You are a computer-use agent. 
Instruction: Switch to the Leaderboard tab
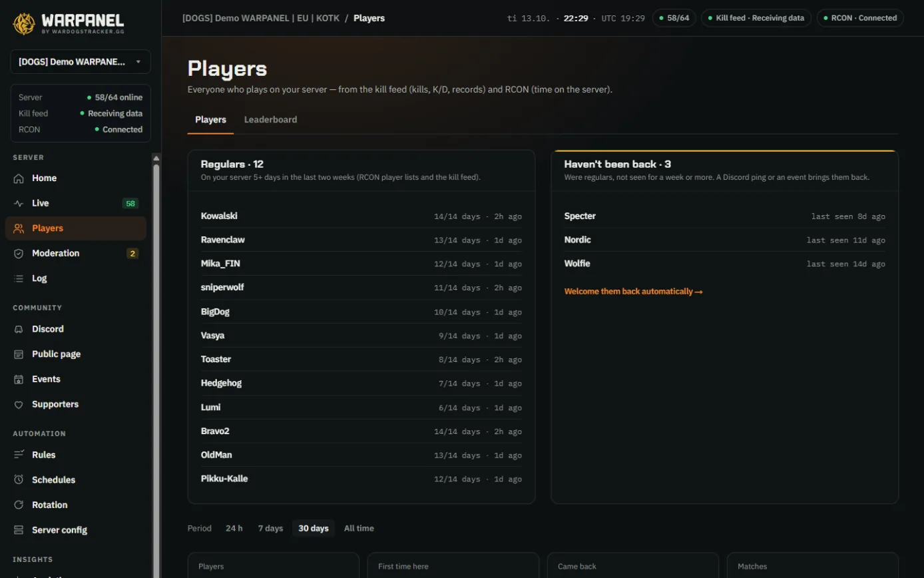point(270,120)
